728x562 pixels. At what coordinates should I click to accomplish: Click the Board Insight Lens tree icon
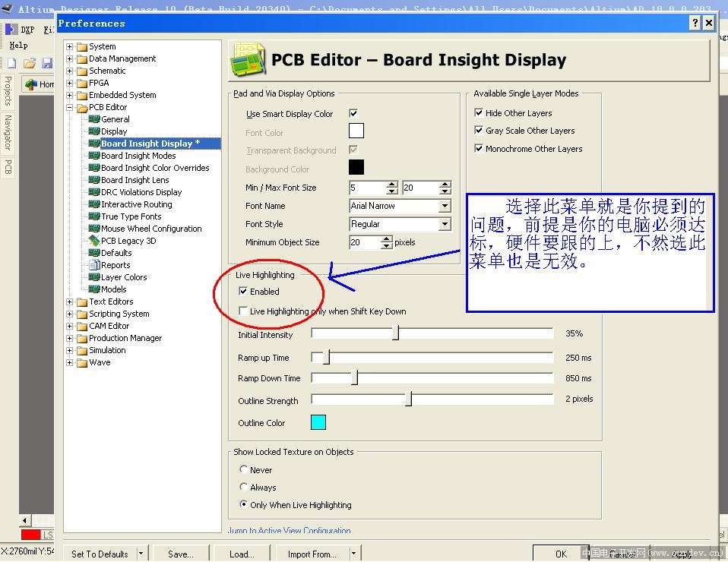(x=94, y=180)
